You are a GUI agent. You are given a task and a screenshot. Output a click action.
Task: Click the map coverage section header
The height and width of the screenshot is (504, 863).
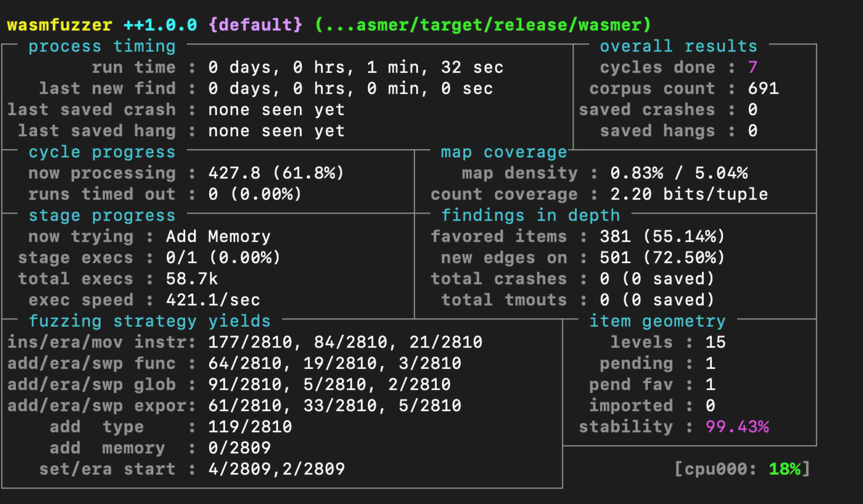[504, 152]
